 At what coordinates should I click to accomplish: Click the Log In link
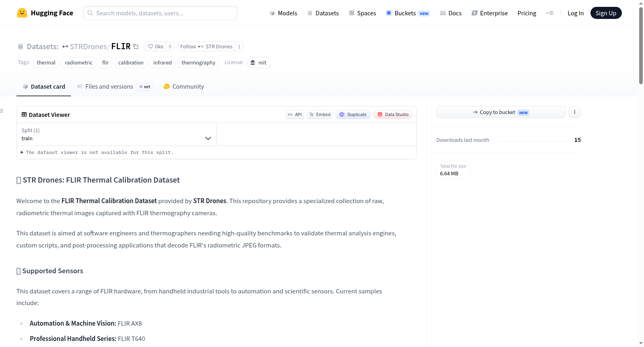(576, 13)
